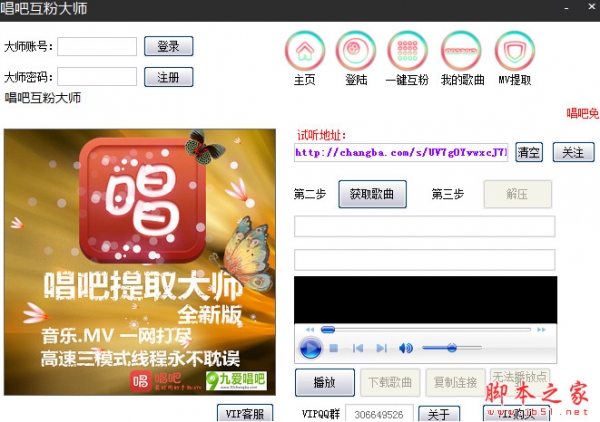Image resolution: width=600 pixels, height=422 pixels.
Task: Click the 关于 about button
Action: click(x=439, y=414)
